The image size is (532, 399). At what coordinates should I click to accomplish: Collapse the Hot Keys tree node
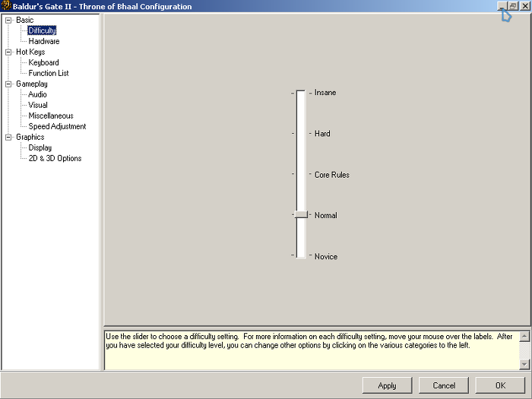(x=8, y=52)
